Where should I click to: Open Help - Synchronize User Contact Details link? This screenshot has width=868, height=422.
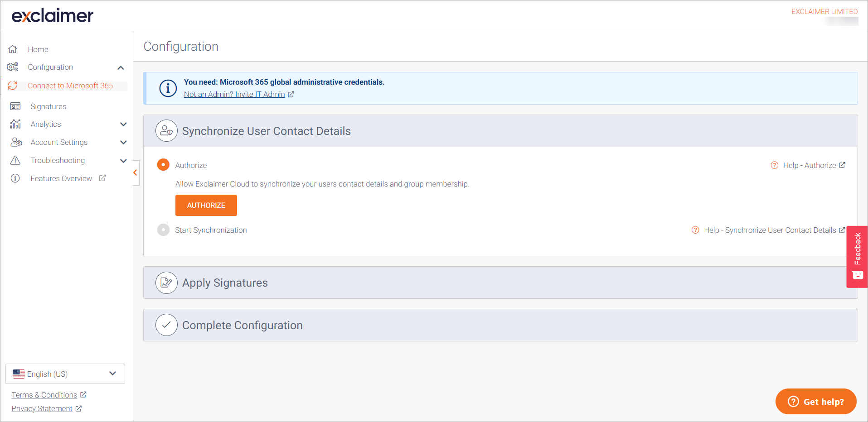coord(770,230)
